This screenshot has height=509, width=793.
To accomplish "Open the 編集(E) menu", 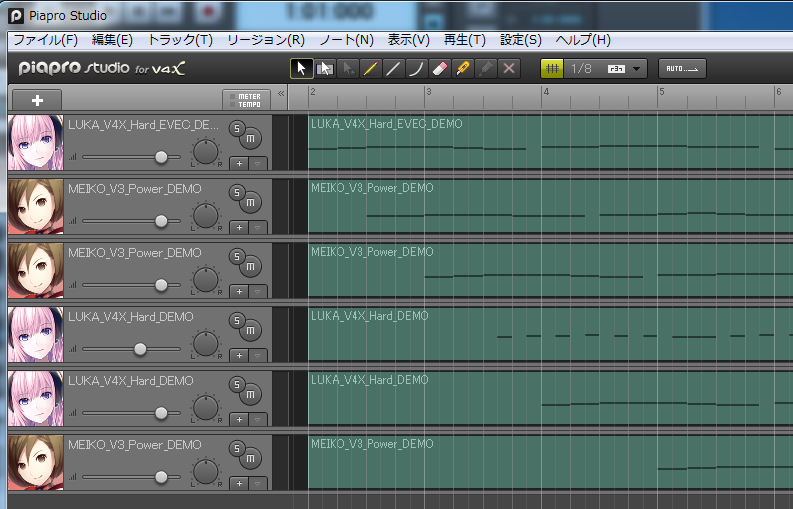I will pos(112,40).
